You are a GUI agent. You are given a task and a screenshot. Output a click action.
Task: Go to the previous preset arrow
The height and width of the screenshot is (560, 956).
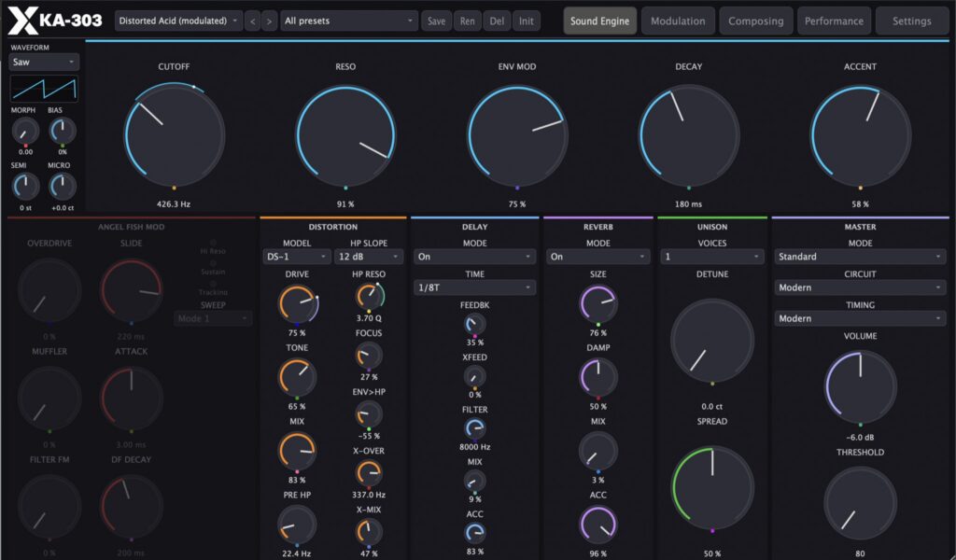coord(253,21)
